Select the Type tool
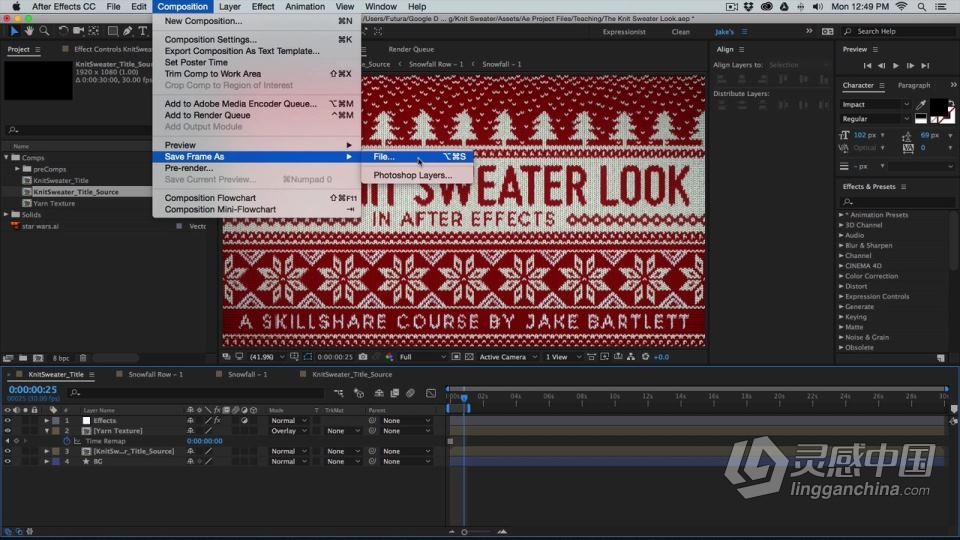This screenshot has height=540, width=960. point(143,31)
